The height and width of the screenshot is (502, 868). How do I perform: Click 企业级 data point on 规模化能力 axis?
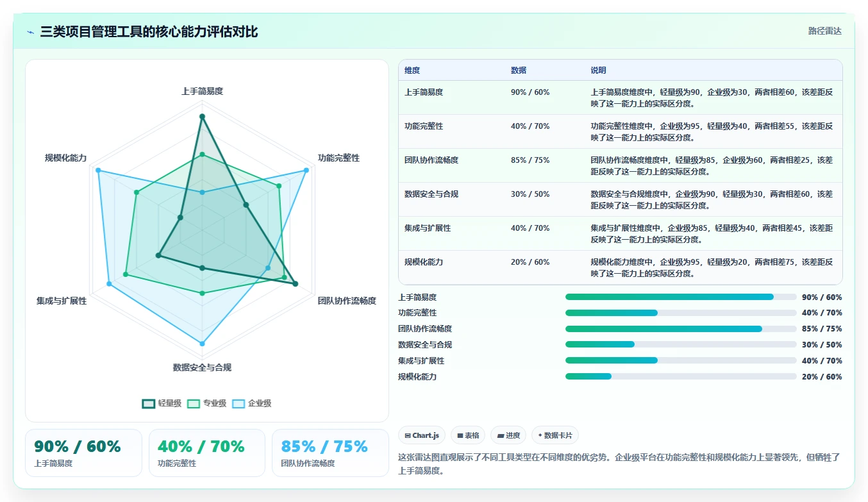pos(98,170)
